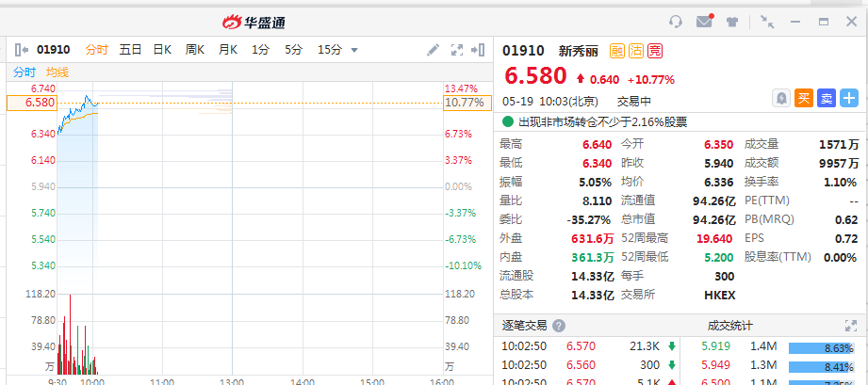Click the orange 买 buy button
This screenshot has height=385, width=868.
804,99
